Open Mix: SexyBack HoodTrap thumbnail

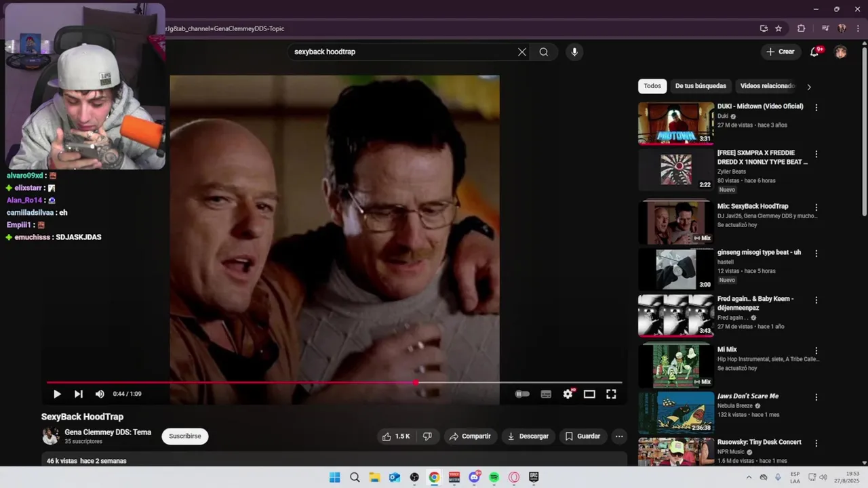pos(676,223)
